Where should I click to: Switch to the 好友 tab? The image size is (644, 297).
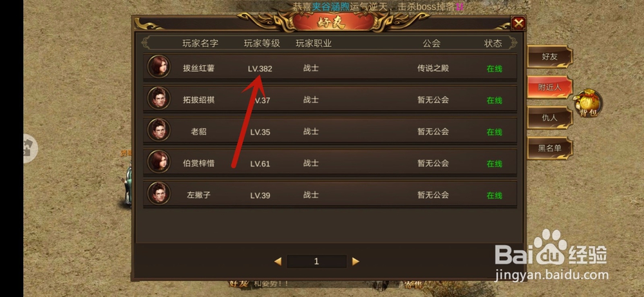click(x=549, y=57)
